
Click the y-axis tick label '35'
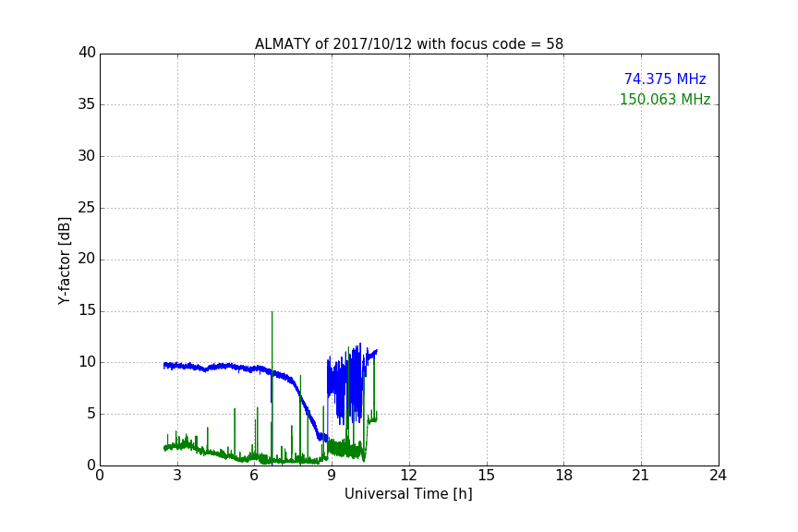[87, 104]
